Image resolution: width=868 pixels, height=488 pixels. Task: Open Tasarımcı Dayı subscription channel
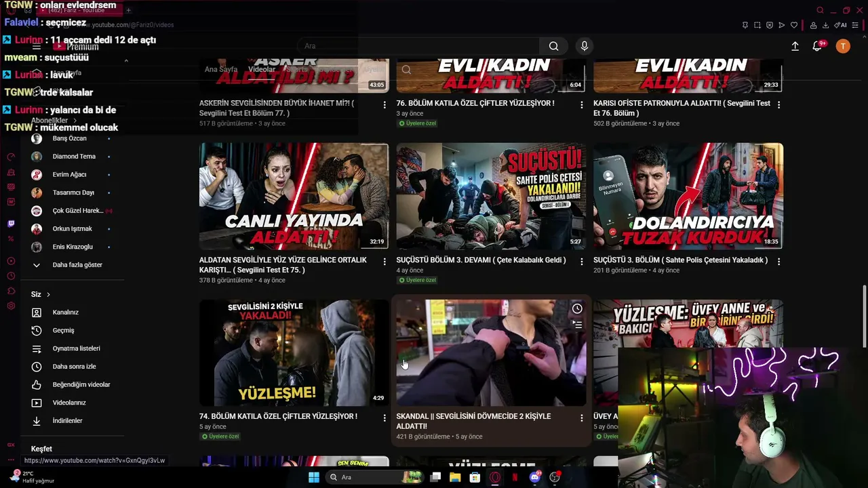[x=73, y=192]
